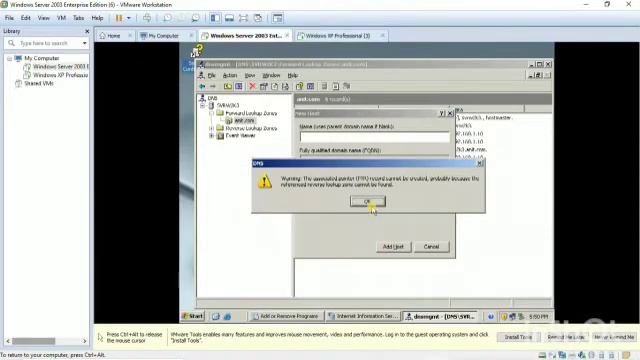Click the Refresh toolbar icon
The width and height of the screenshot is (640, 360).
(x=274, y=86)
